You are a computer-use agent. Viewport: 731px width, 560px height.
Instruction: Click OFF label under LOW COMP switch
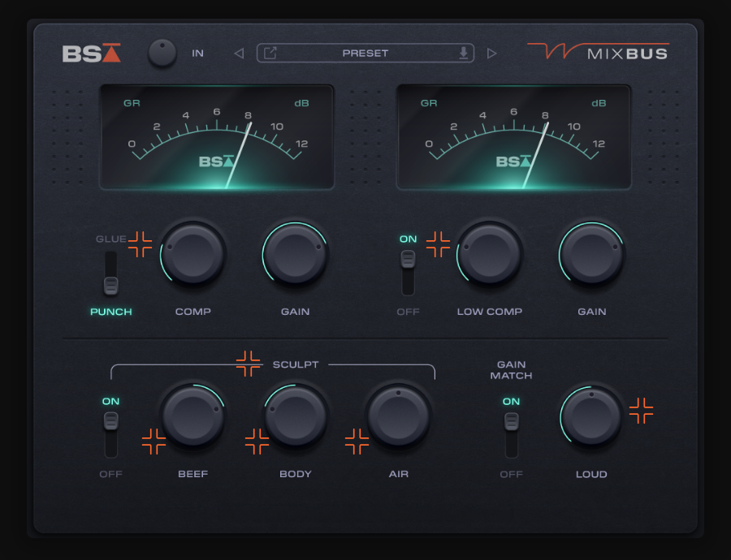pos(408,312)
